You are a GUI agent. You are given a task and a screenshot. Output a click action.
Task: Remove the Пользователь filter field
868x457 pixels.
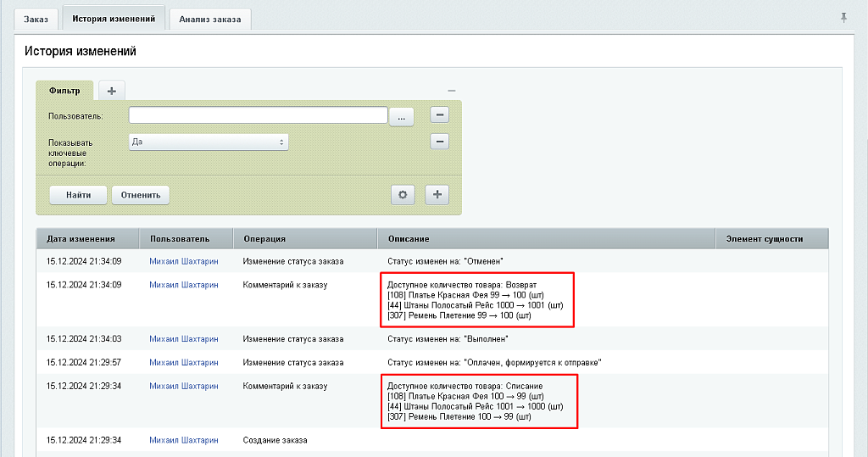coord(439,115)
